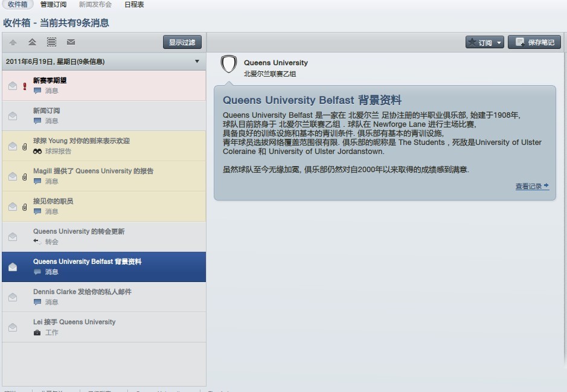Envelope icon of Dennis Clarke message

click(x=13, y=297)
